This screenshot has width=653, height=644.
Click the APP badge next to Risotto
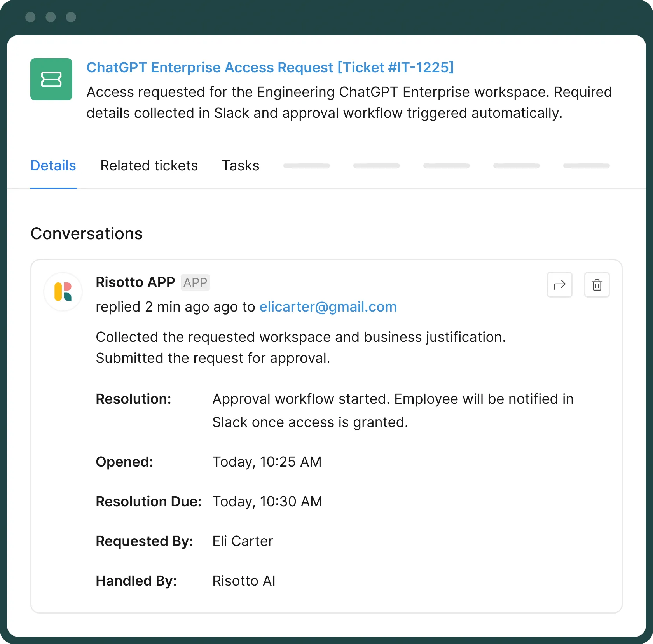click(x=195, y=282)
